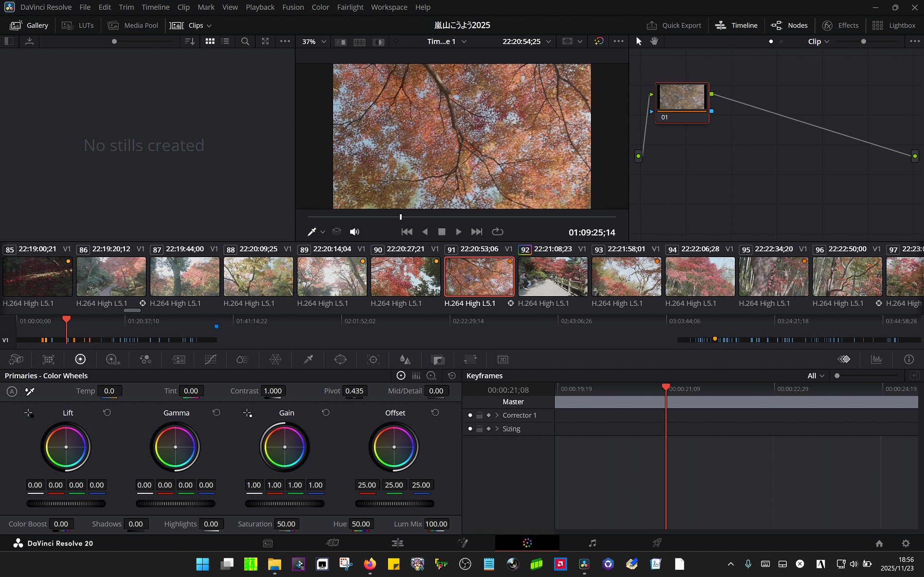The width and height of the screenshot is (924, 577).
Task: Open the Tracker palette
Action: tap(373, 360)
